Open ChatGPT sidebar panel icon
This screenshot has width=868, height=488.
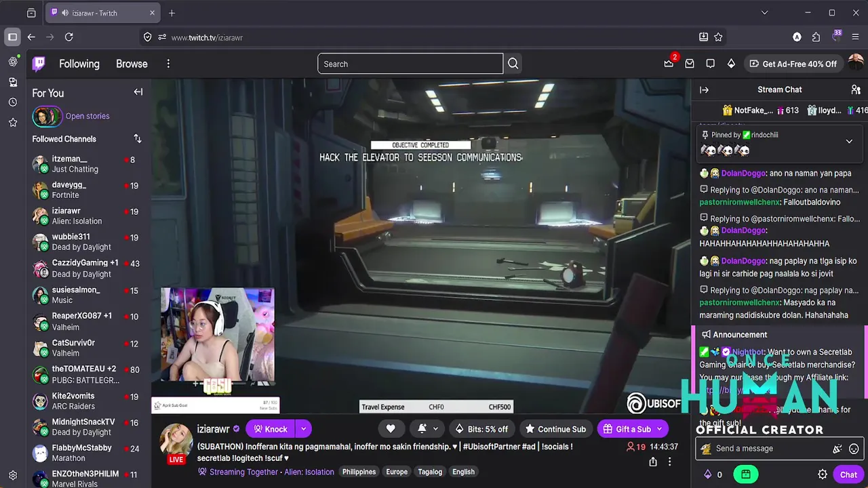point(13,62)
